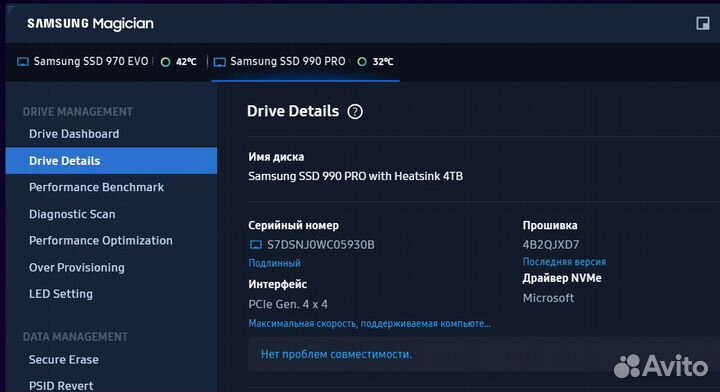Click the Подлинный authenticity link
720x392 pixels.
(274, 263)
